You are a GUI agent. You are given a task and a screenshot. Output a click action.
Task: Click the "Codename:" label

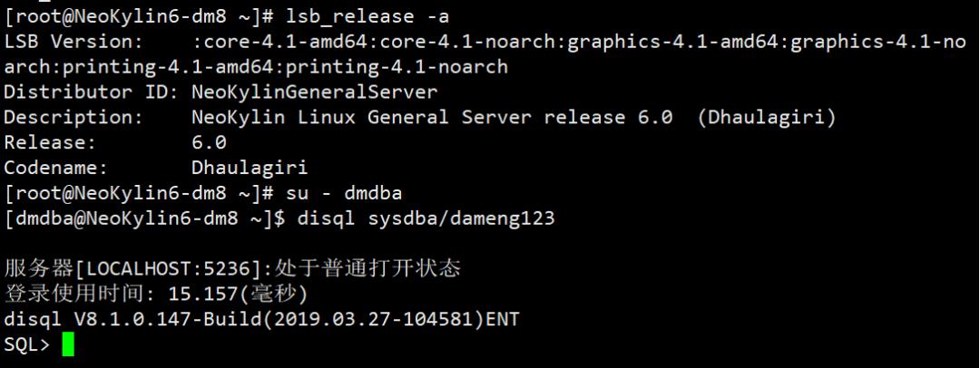pyautogui.click(x=55, y=169)
